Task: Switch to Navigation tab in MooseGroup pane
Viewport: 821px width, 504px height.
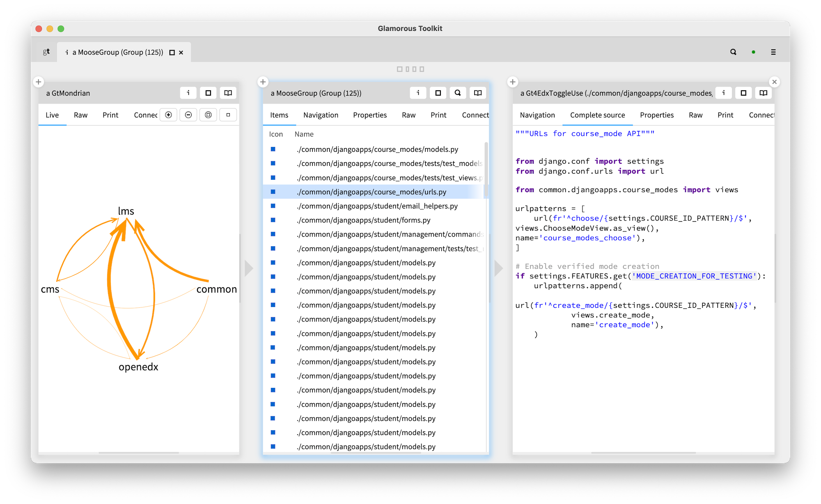Action: pos(321,115)
